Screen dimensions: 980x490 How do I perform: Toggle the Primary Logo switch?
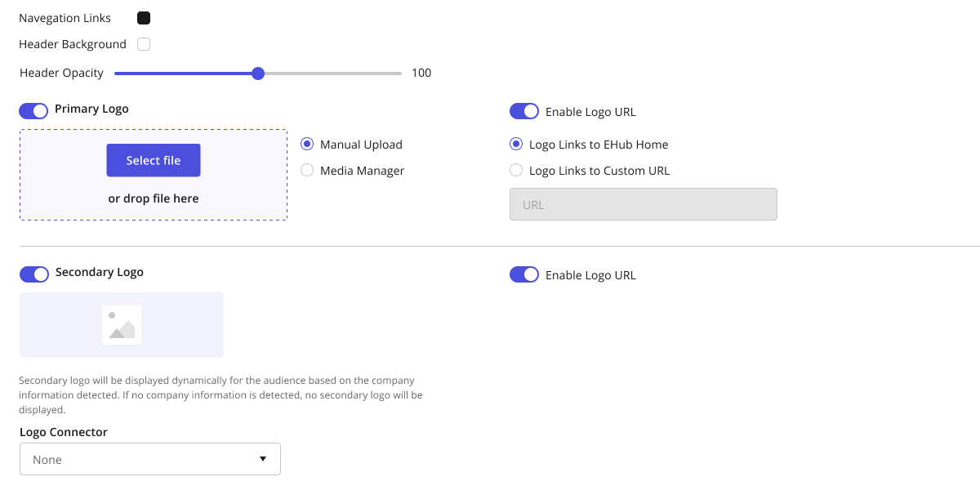click(33, 110)
